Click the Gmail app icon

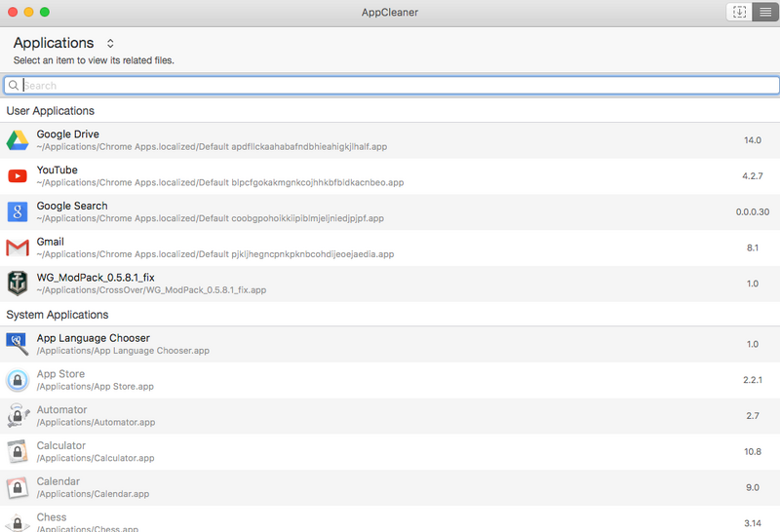coord(18,247)
